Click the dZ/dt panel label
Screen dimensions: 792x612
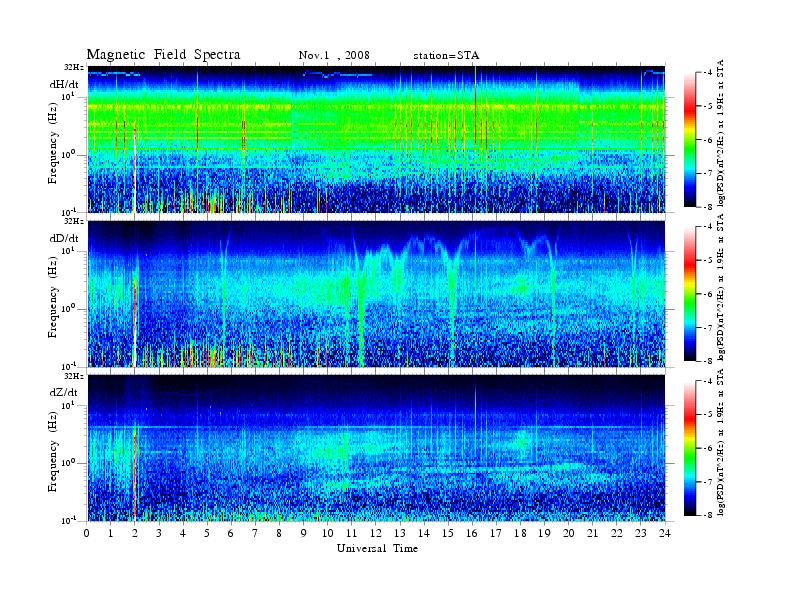(x=64, y=392)
